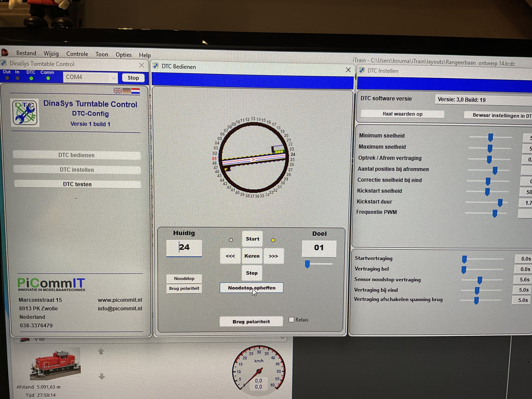Click the Versie: 3,0 Build: 19 field
This screenshot has height=399, width=532.
(483, 100)
